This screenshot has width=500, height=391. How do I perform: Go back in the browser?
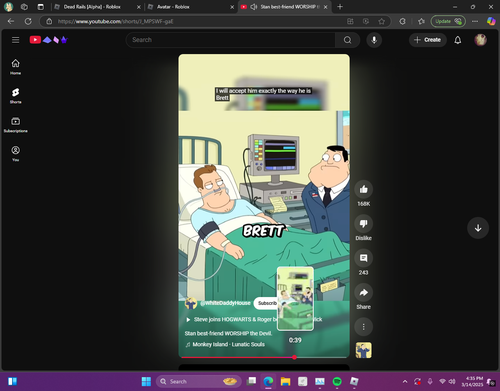pos(11,21)
